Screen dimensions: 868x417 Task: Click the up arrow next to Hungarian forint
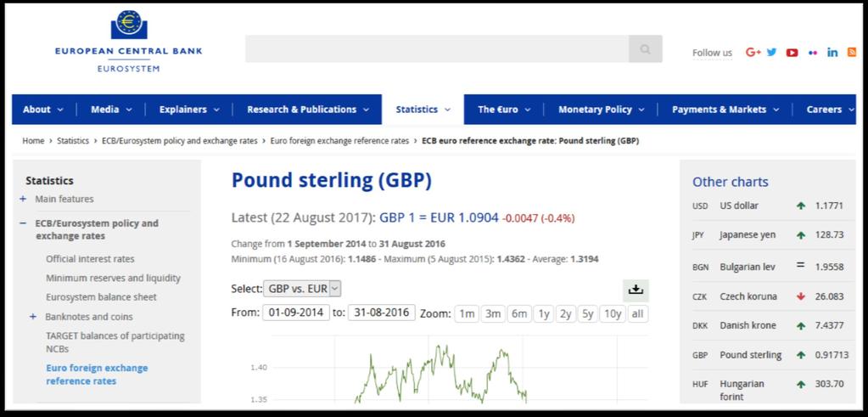800,384
